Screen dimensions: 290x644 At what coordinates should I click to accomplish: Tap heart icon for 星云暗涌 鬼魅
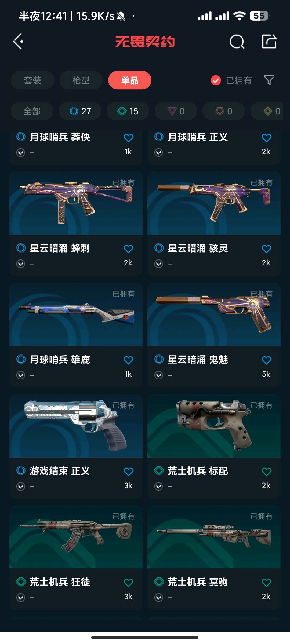266,360
